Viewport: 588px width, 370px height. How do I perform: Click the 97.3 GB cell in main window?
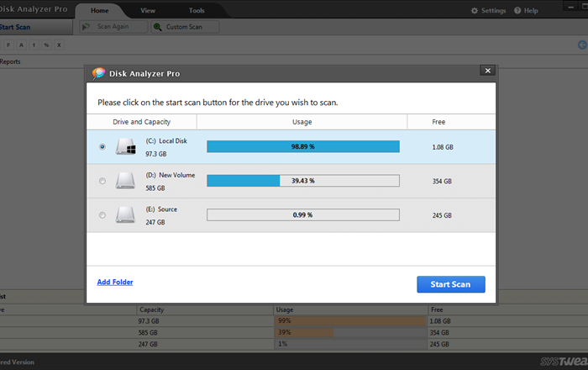tap(149, 321)
